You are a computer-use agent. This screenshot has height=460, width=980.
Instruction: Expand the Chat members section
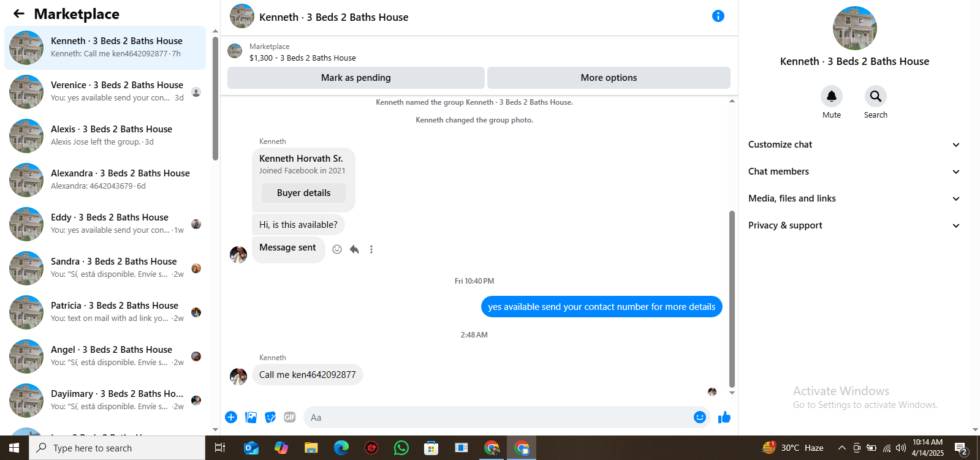click(854, 172)
